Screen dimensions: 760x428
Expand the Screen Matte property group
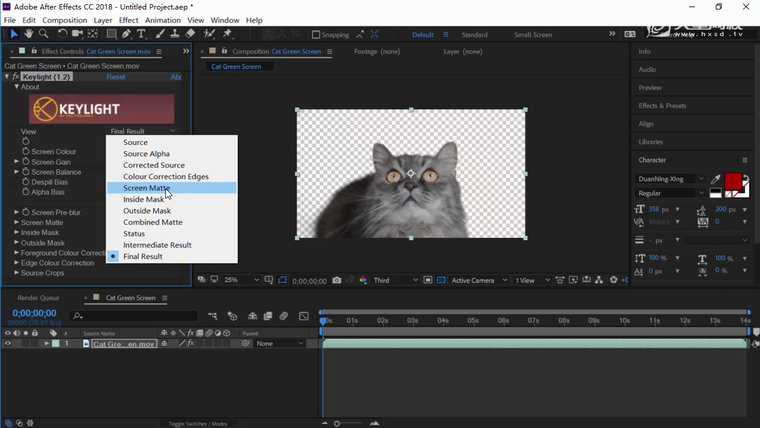pyautogui.click(x=17, y=222)
